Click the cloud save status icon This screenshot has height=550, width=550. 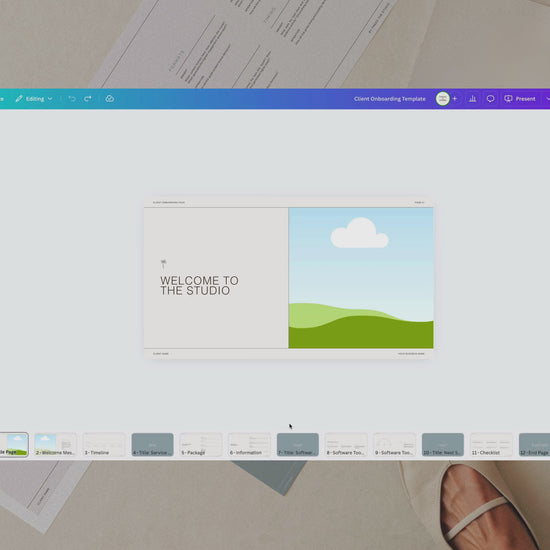click(x=109, y=99)
